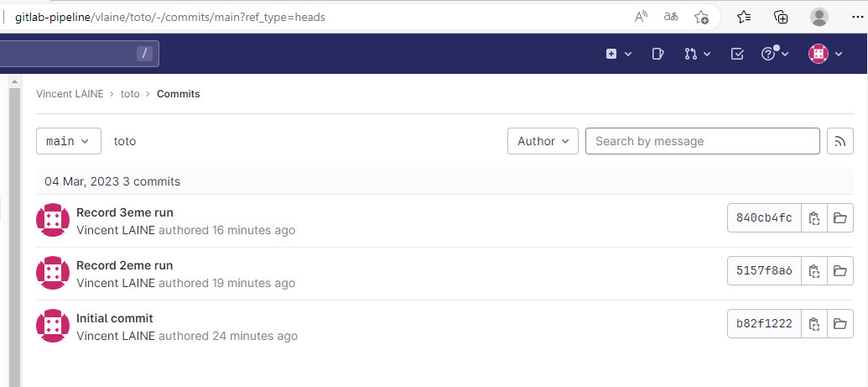Click 'authored 16 minutes ago' timestamp
Screen dimensions: 868x387
click(x=227, y=230)
